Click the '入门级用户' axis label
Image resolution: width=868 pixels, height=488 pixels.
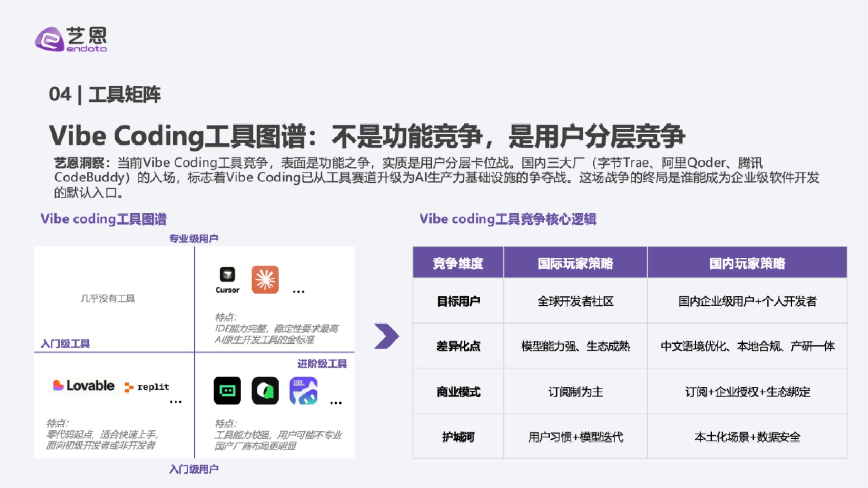[x=194, y=469]
